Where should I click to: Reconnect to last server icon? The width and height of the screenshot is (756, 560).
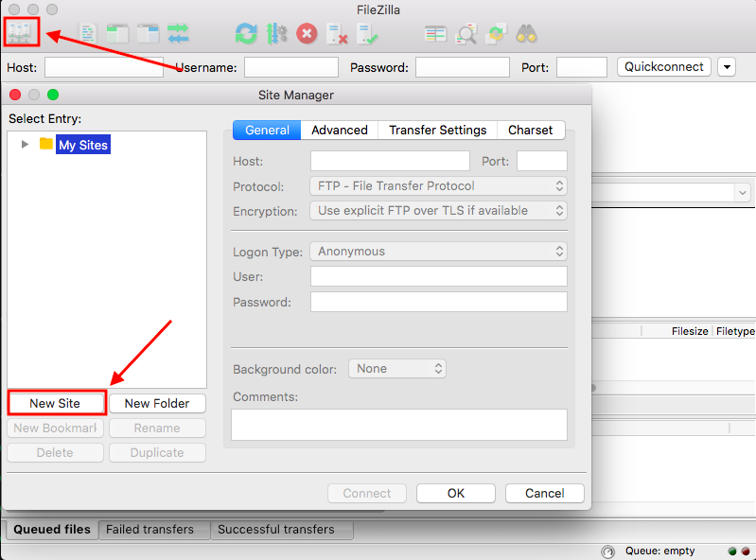tap(367, 34)
